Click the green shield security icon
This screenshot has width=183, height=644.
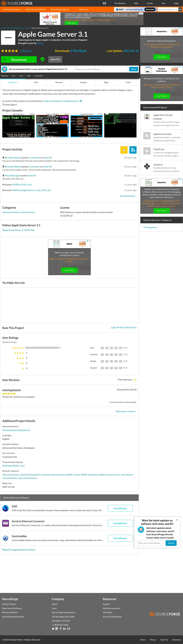42,59
